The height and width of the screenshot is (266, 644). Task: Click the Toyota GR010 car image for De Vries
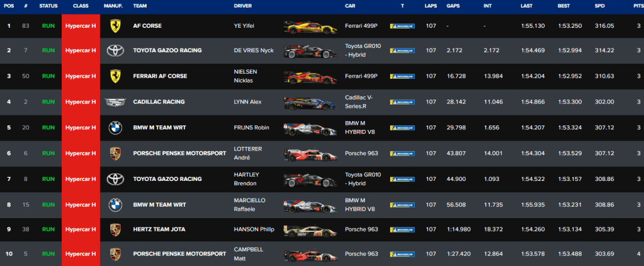[x=310, y=52]
